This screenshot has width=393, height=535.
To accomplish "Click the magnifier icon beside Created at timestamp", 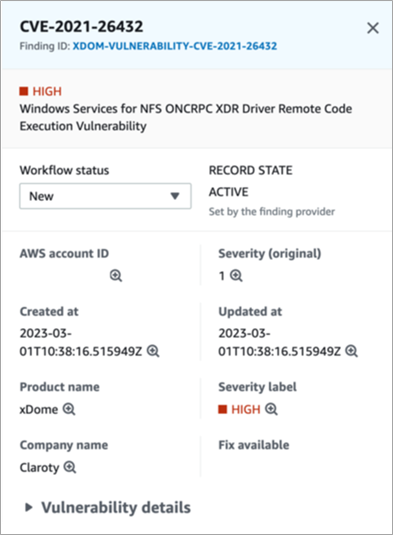I will pyautogui.click(x=153, y=351).
